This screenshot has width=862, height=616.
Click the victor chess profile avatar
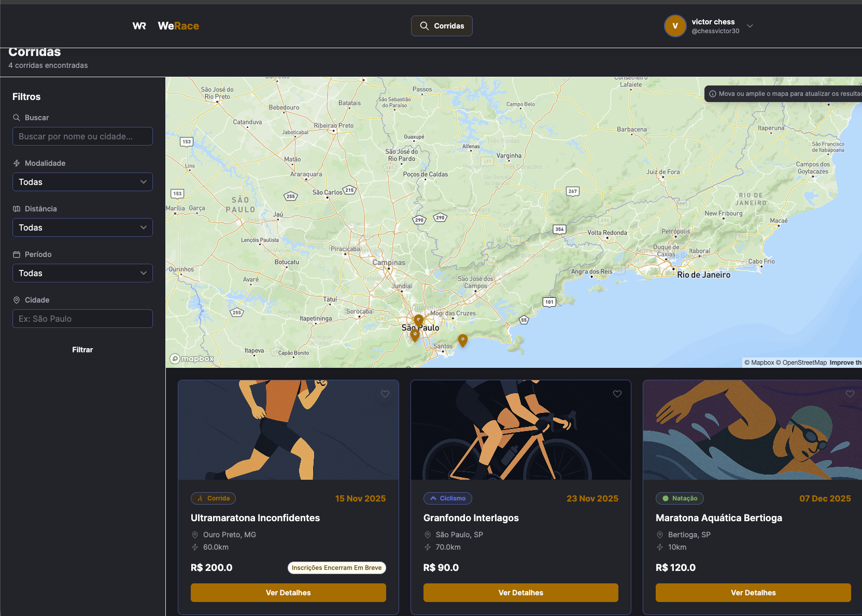pyautogui.click(x=675, y=26)
